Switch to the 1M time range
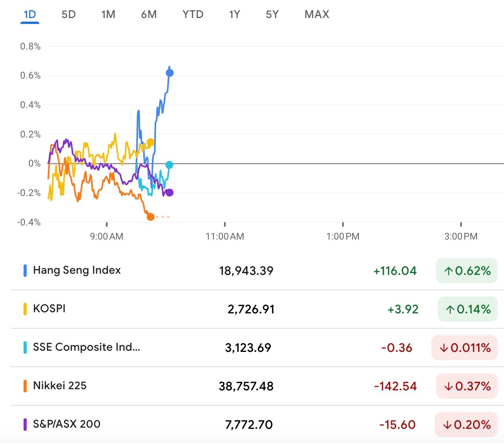This screenshot has height=443, width=504. (108, 15)
